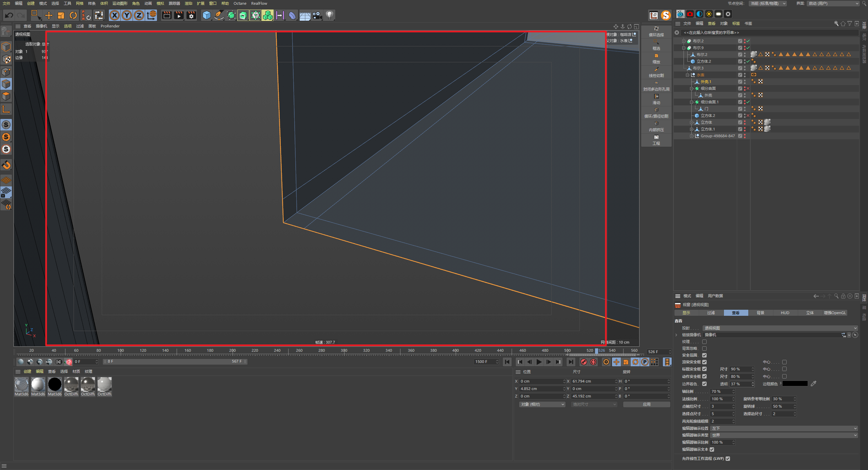Image resolution: width=868 pixels, height=470 pixels.
Task: Switch to the HUD tab
Action: tap(785, 313)
